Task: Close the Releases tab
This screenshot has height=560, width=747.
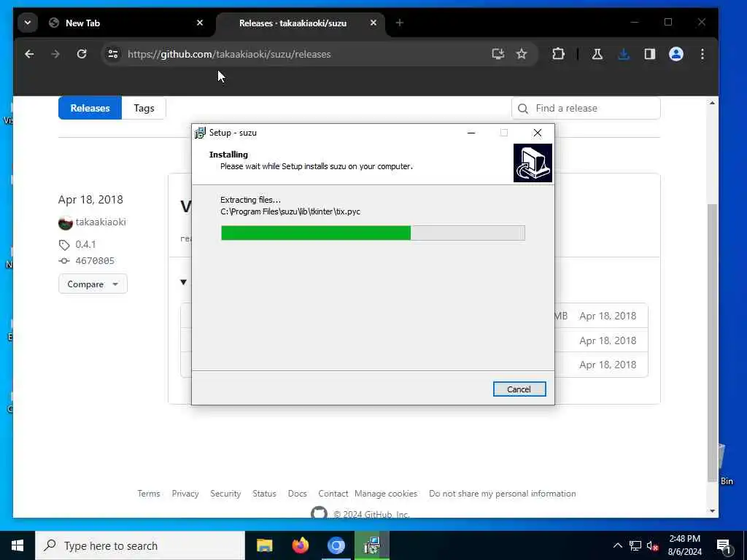Action: (373, 23)
